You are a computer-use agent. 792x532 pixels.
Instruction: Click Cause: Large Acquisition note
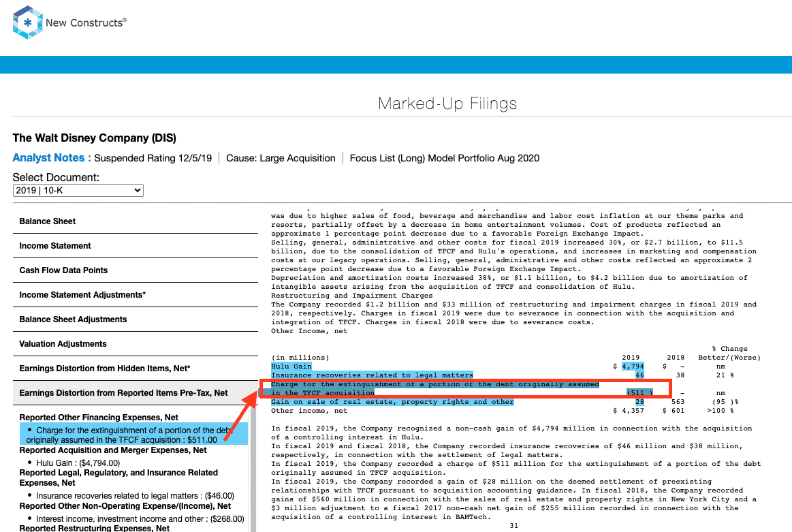click(x=281, y=158)
